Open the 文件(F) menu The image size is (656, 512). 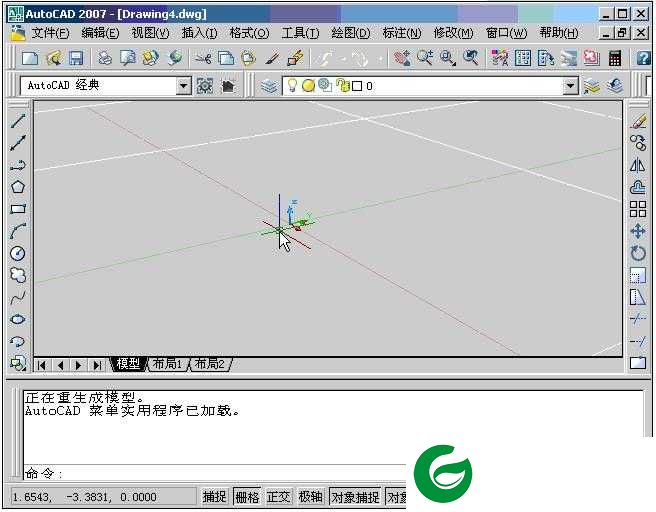click(50, 33)
